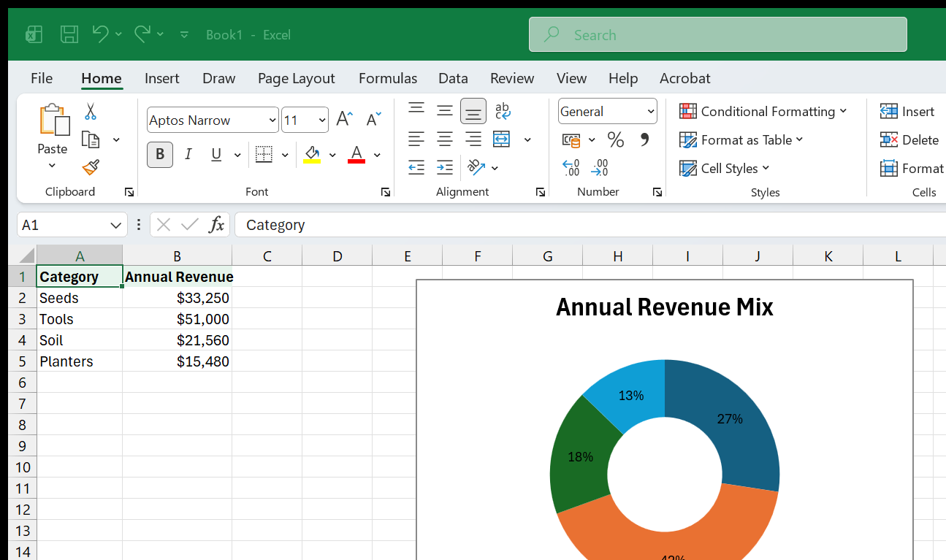The width and height of the screenshot is (946, 560).
Task: Click the Cut scissors icon
Action: point(91,112)
